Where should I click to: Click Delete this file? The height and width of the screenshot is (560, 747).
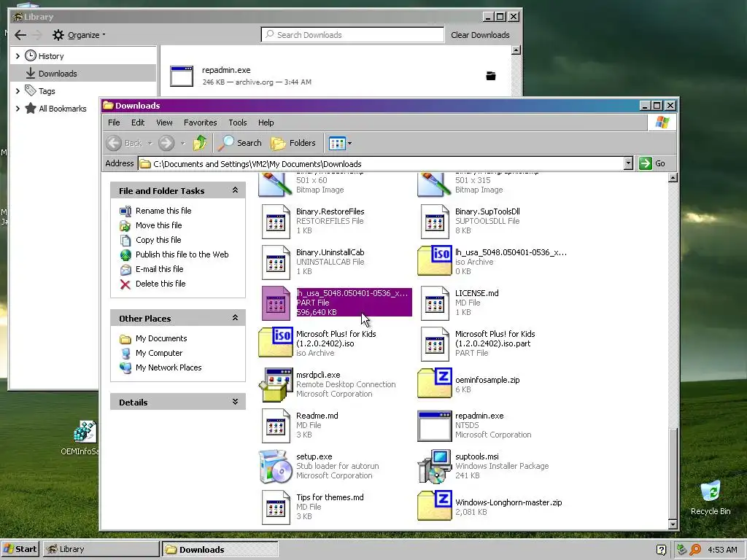click(x=160, y=284)
